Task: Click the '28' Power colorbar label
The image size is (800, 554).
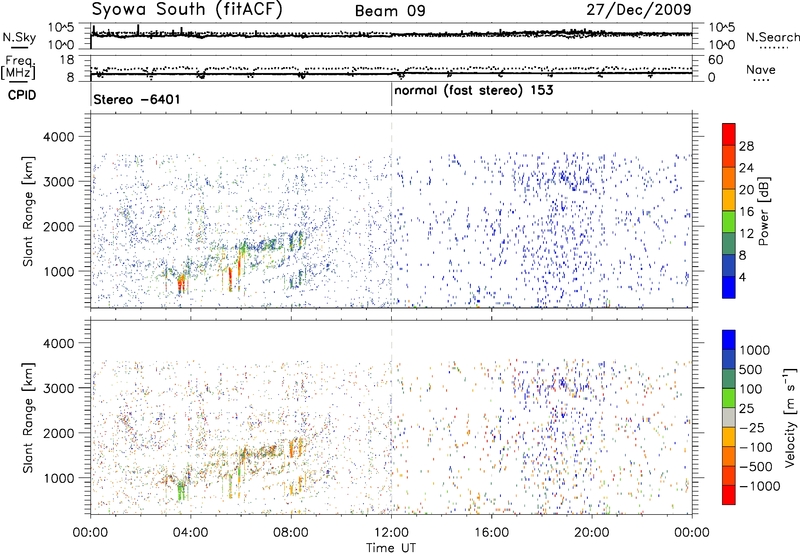Action: [x=746, y=146]
